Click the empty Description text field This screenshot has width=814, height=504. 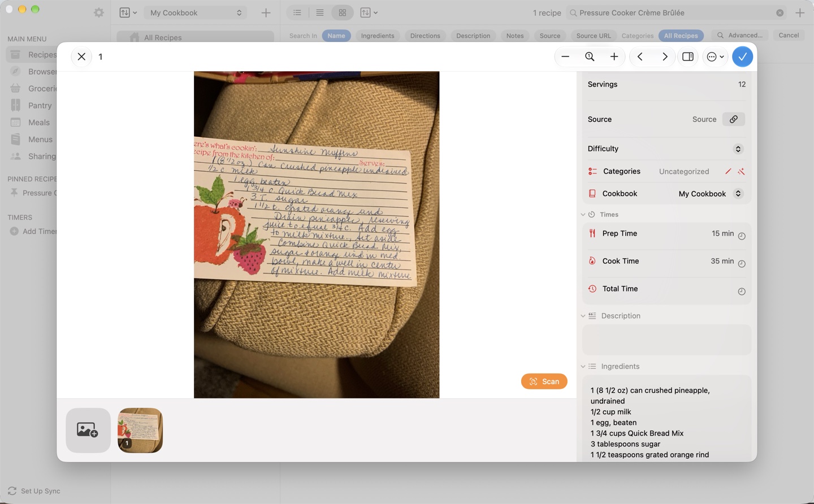pyautogui.click(x=666, y=340)
